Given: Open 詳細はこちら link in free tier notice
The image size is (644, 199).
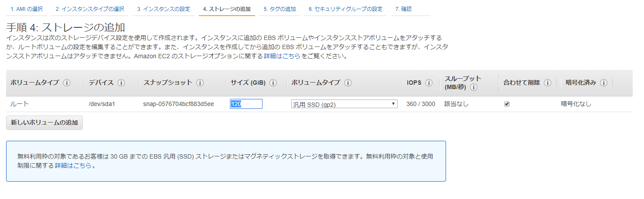Looking at the screenshot, I should pyautogui.click(x=73, y=166).
